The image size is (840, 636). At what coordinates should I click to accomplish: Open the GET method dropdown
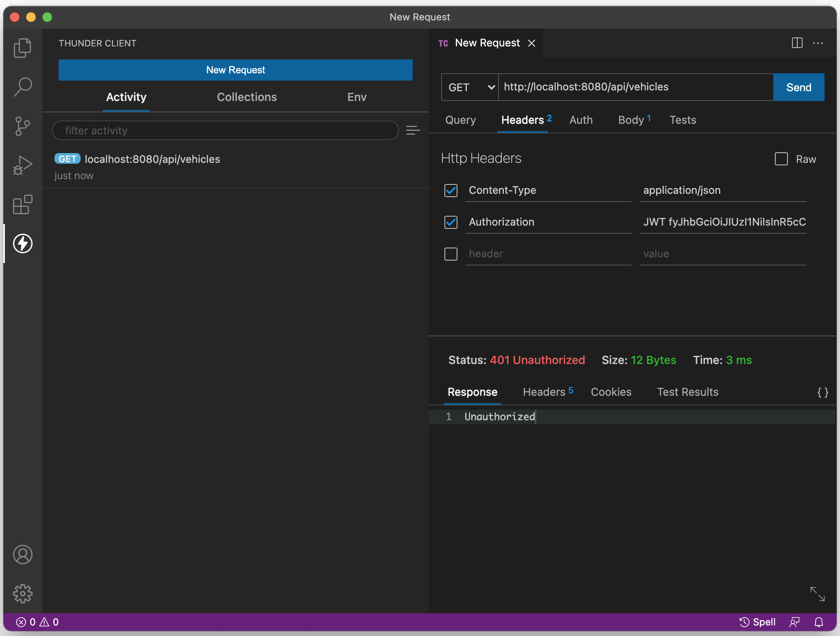470,87
